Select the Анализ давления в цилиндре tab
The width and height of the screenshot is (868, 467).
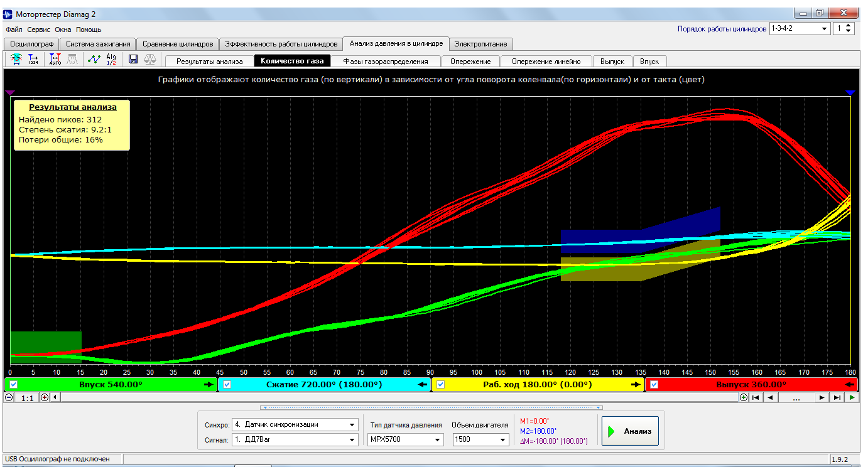tap(396, 43)
